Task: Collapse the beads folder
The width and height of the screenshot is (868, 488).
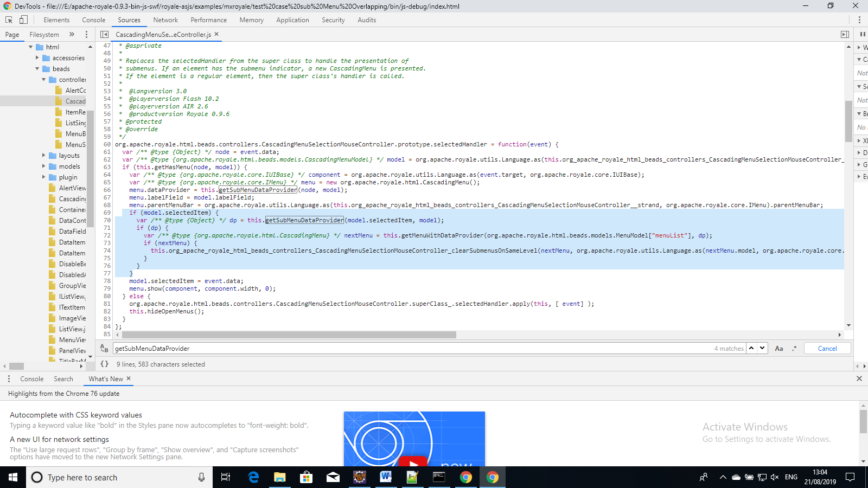Action: coord(37,69)
